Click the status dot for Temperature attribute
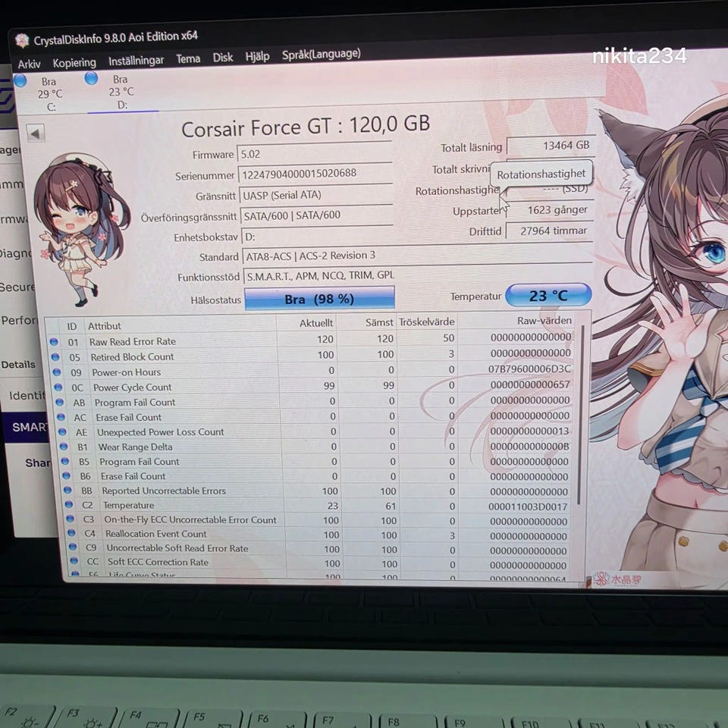This screenshot has height=728, width=728. pyautogui.click(x=69, y=505)
